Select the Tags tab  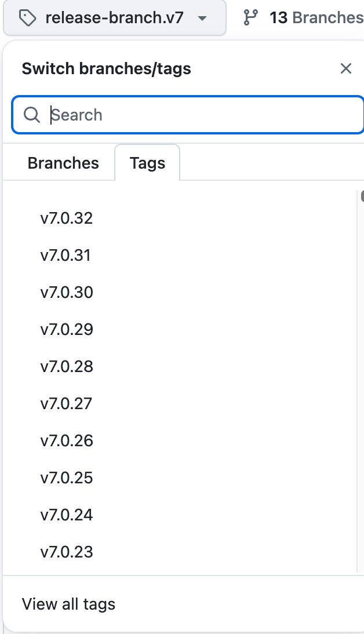pos(147,163)
